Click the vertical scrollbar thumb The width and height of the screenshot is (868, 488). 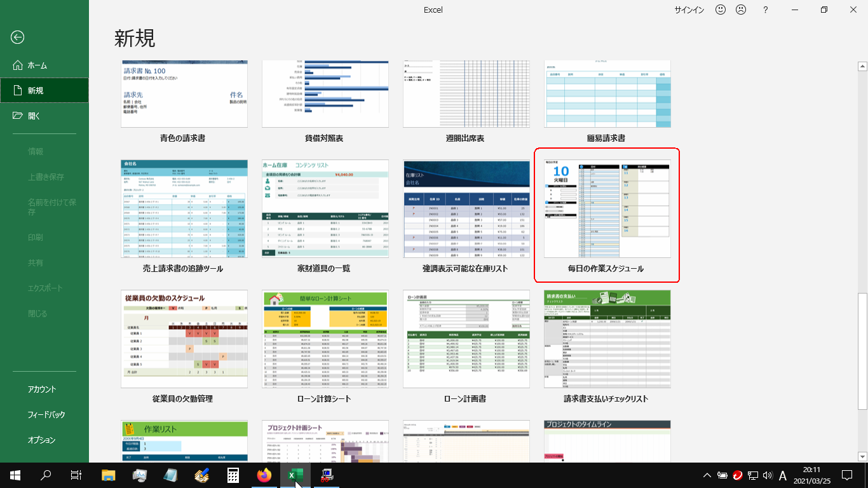coord(862,351)
